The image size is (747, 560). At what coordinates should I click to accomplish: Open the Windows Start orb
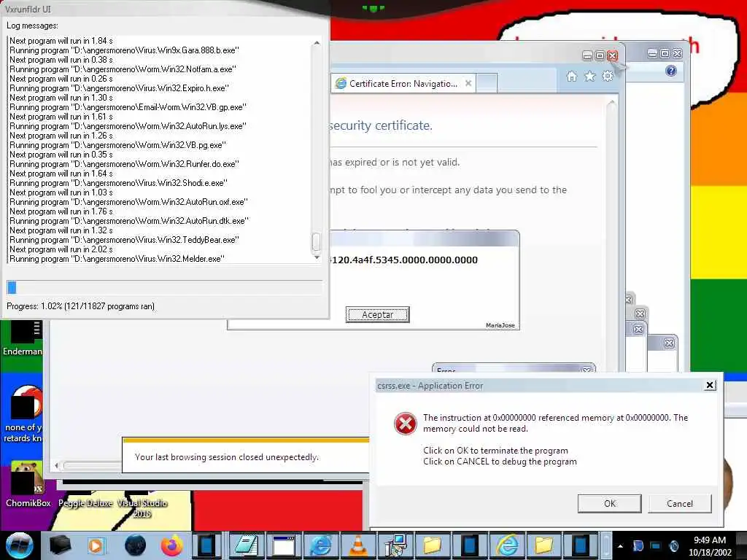pos(19,545)
